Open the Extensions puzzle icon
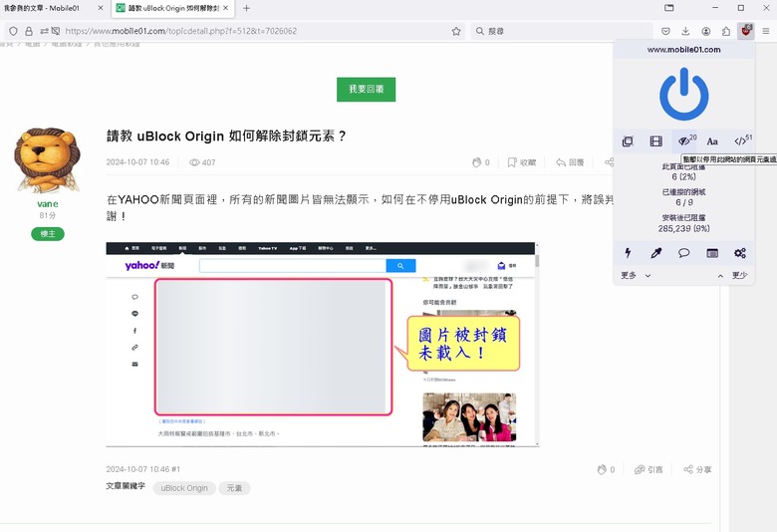The width and height of the screenshot is (777, 532). coord(726,31)
